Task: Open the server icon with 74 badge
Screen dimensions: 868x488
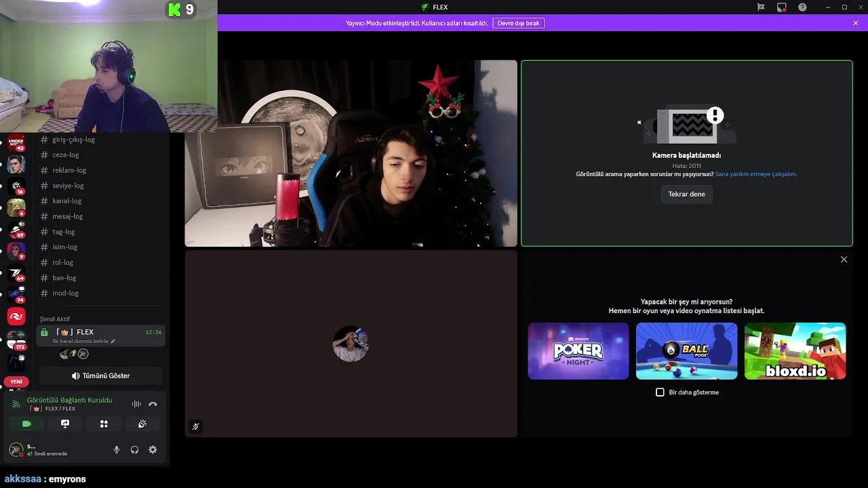Action: (x=16, y=294)
